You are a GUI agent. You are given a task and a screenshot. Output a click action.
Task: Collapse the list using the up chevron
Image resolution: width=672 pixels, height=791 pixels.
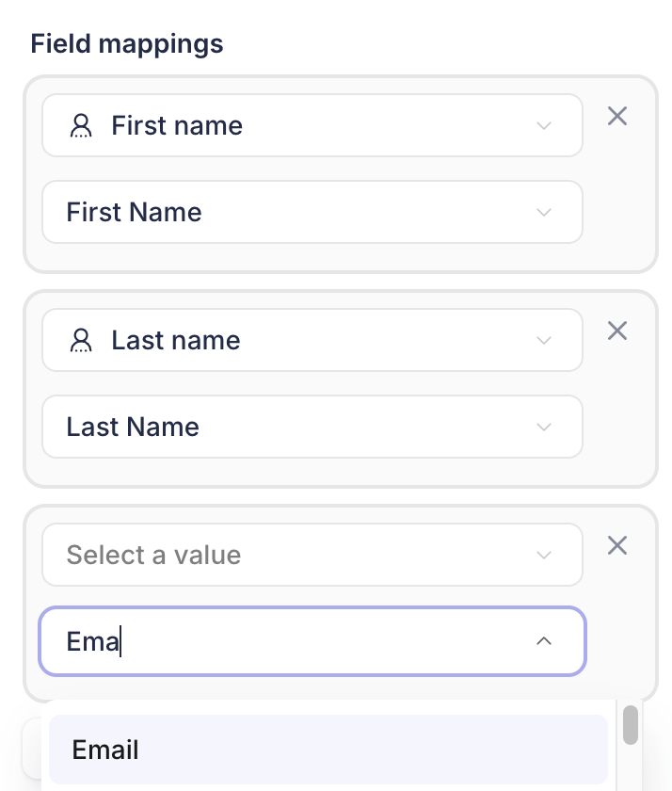pyautogui.click(x=543, y=641)
